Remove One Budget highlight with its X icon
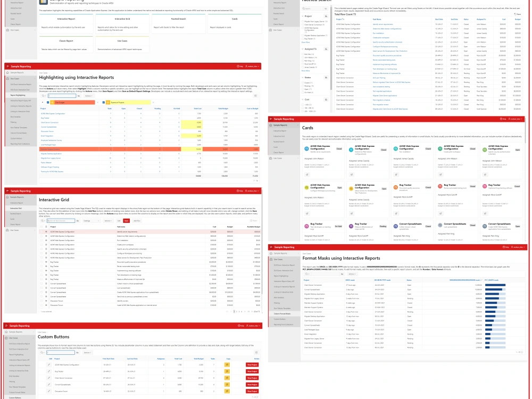Image resolution: width=532 pixels, height=399 pixels. pyautogui.click(x=98, y=103)
